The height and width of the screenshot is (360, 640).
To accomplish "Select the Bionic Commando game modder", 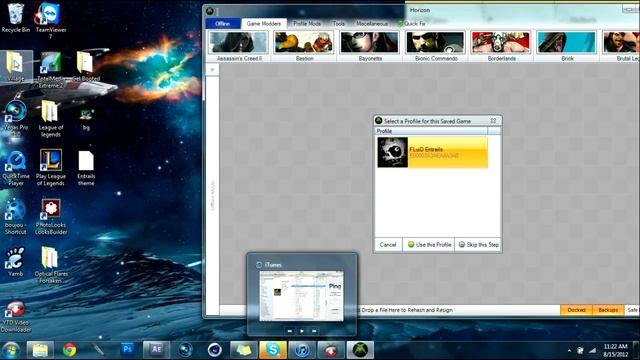I will [436, 46].
